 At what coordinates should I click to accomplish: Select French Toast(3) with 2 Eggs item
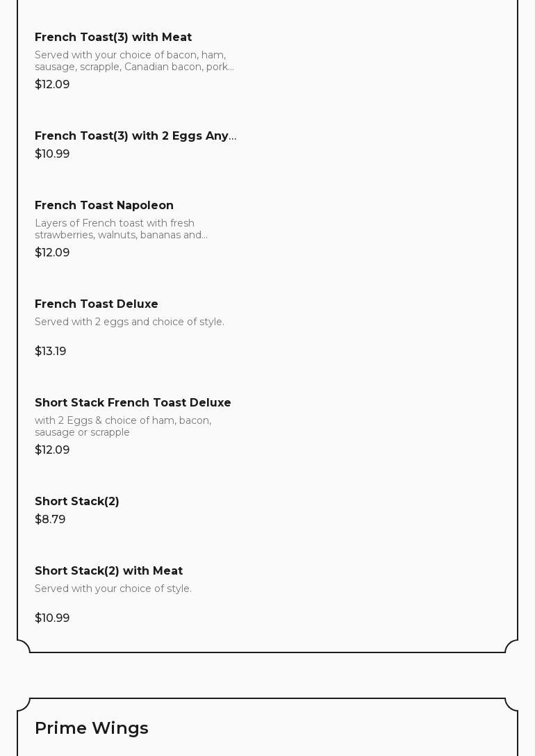(135, 136)
